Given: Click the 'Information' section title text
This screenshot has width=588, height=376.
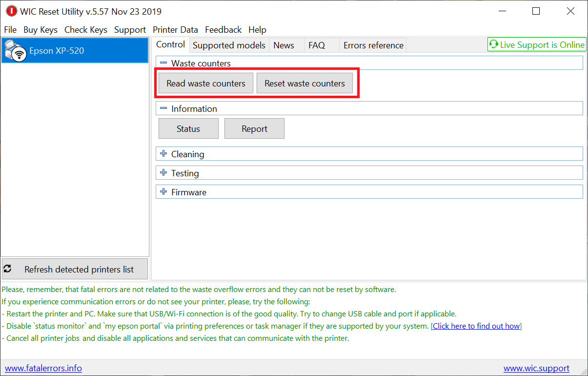Looking at the screenshot, I should tap(194, 109).
